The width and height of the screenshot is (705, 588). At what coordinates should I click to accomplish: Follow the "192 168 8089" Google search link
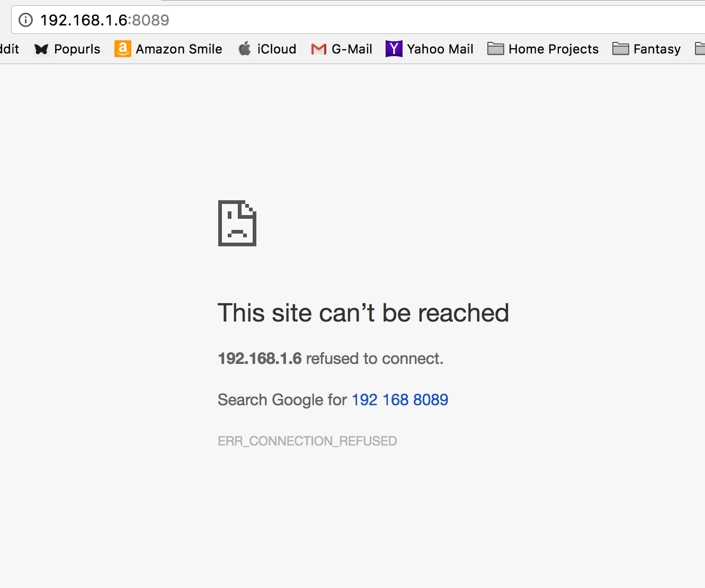[x=400, y=400]
